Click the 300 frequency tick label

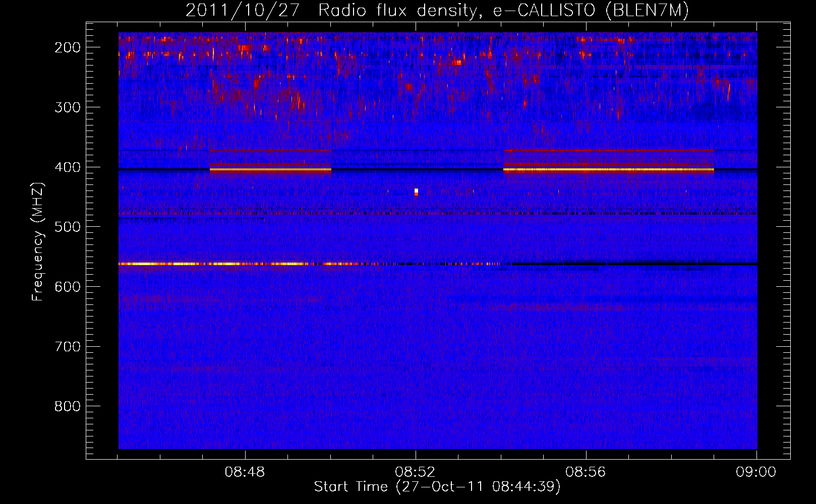tap(68, 107)
